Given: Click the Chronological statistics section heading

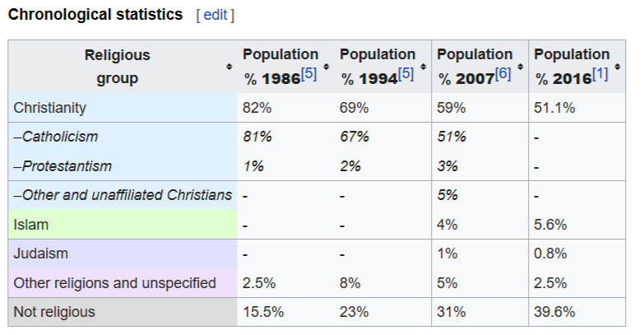Looking at the screenshot, I should pyautogui.click(x=95, y=16).
